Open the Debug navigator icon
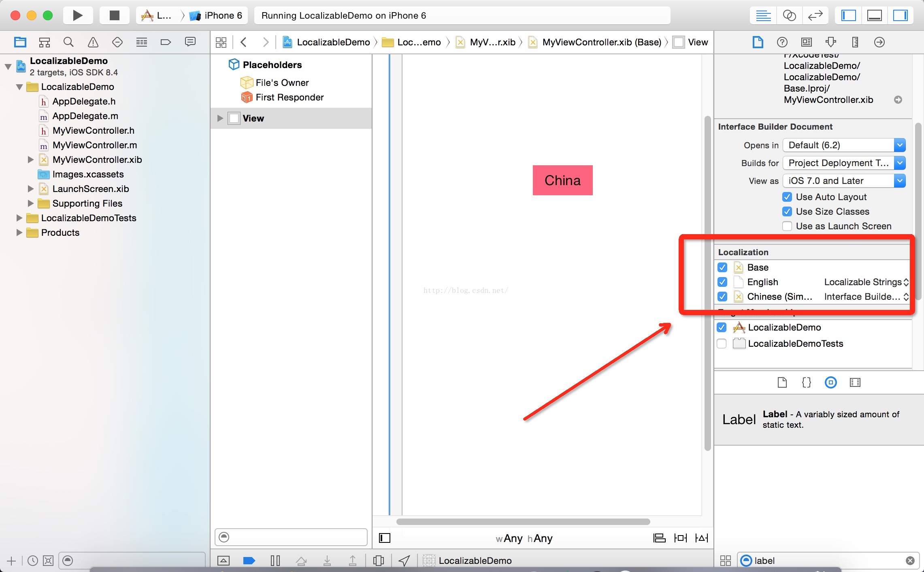Viewport: 924px width, 572px height. coord(142,42)
